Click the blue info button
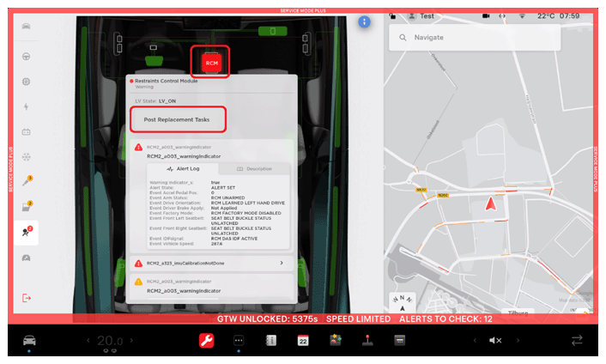Screen dimensions: 606x364 364,21
